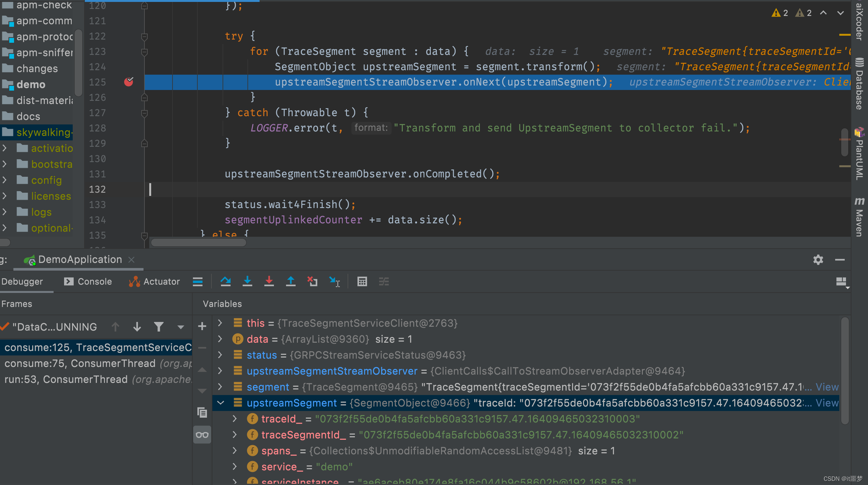Click the copy watch icon in Variables
The width and height of the screenshot is (868, 485).
point(202,413)
